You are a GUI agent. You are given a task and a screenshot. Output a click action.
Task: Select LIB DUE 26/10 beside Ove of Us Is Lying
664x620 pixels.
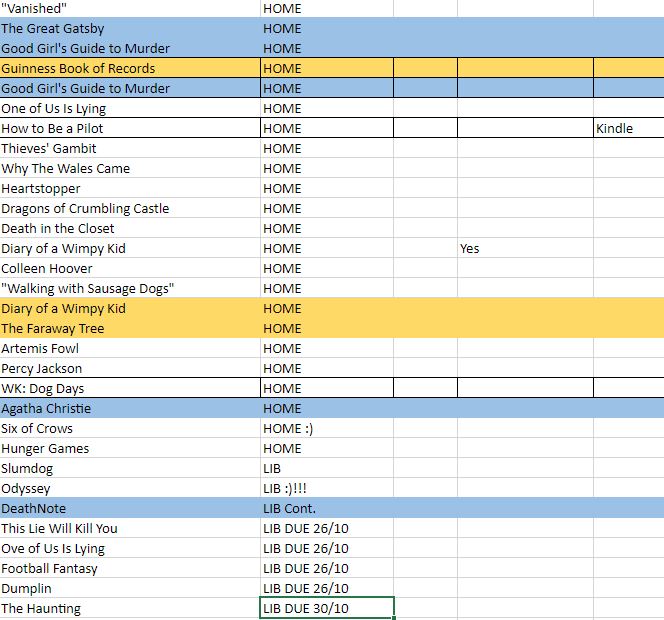(x=327, y=548)
